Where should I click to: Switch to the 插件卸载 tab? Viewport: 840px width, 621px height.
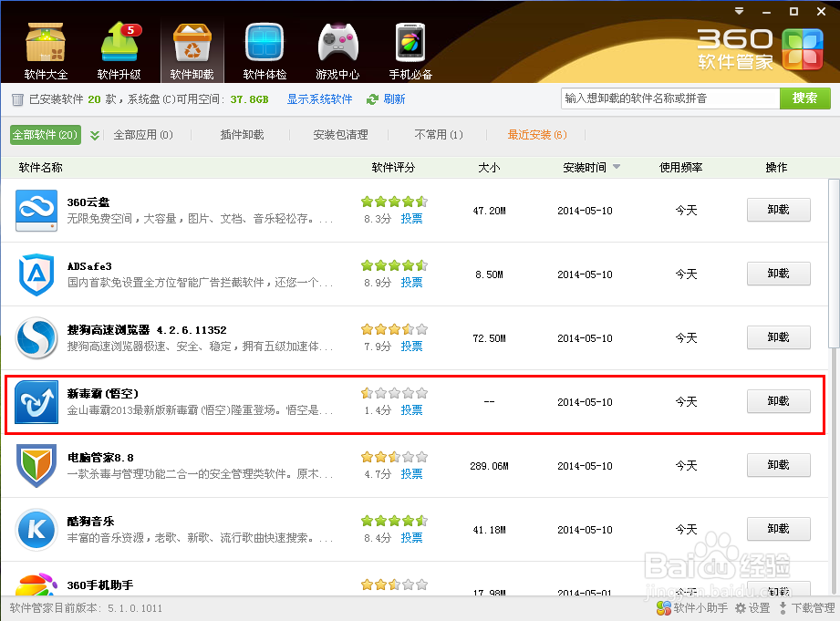click(x=242, y=135)
